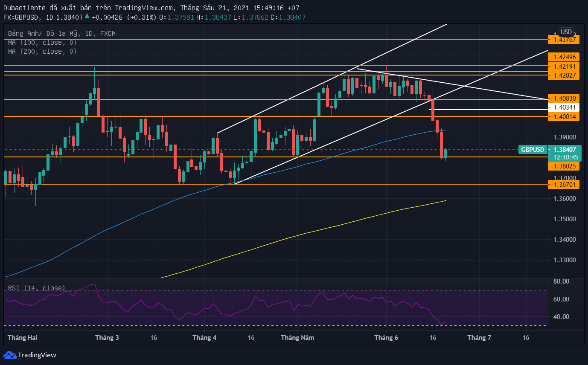Click the 60.00 RSI axis value

[561, 299]
